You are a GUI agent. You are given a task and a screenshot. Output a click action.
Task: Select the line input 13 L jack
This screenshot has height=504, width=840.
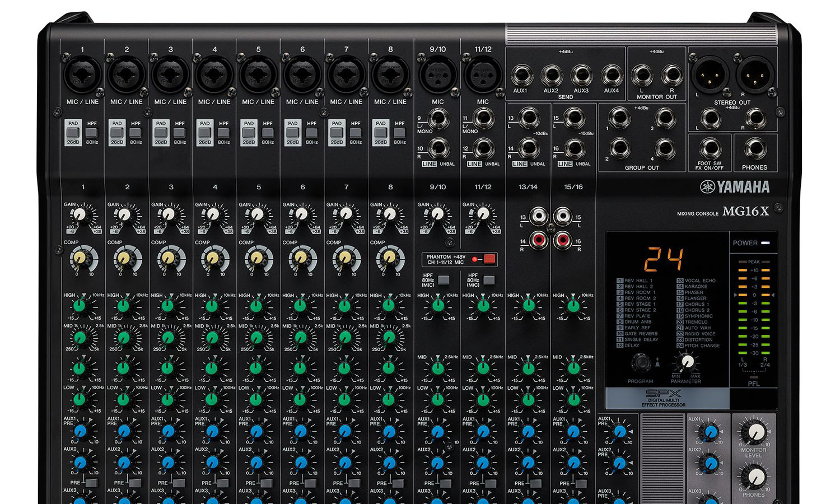point(528,118)
